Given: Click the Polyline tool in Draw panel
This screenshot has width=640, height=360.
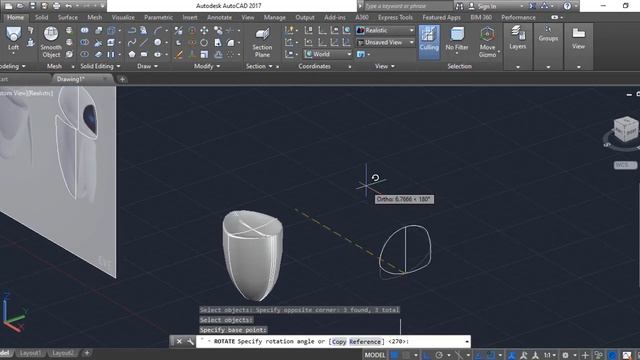Looking at the screenshot, I should pos(131,31).
